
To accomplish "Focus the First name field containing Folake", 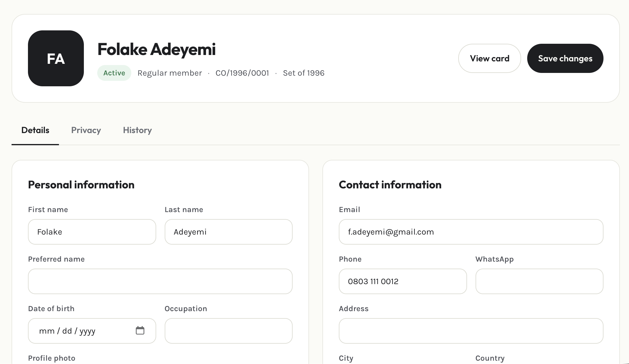I will pyautogui.click(x=92, y=232).
